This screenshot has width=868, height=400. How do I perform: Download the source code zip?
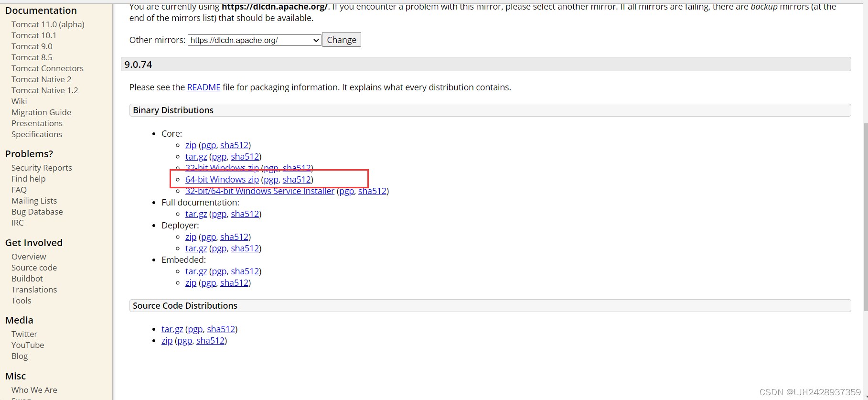[167, 341]
